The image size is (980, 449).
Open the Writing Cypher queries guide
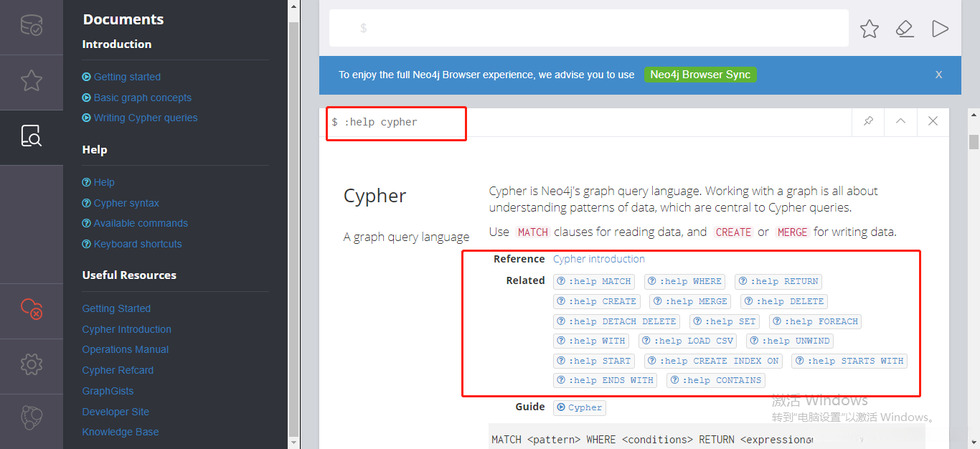(139, 118)
